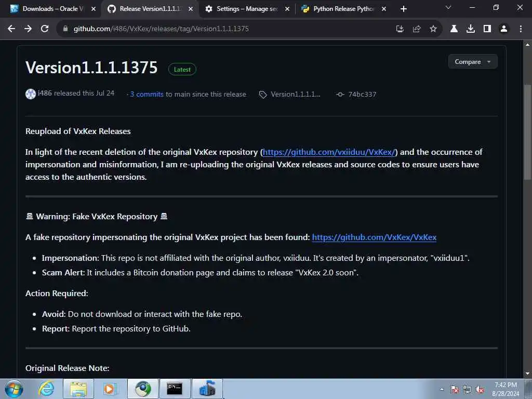Close the Downloads – Oracle tab
The height and width of the screenshot is (399, 532).
pos(94,9)
